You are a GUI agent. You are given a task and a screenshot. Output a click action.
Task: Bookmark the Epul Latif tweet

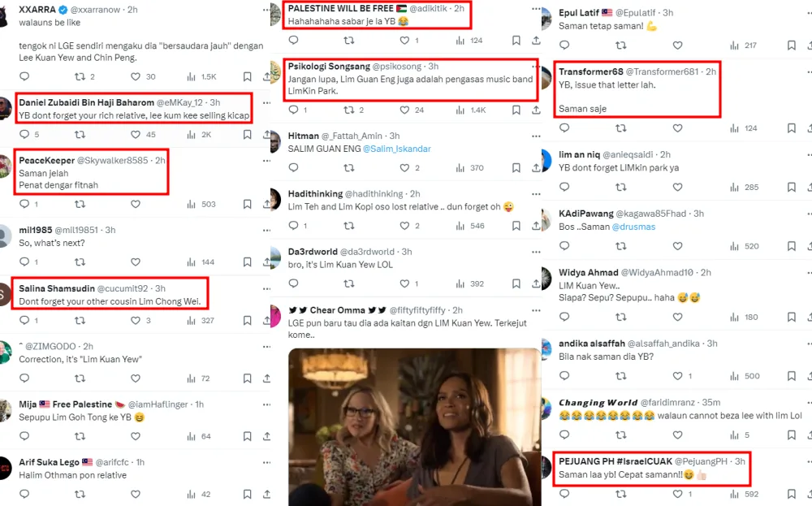coord(791,46)
